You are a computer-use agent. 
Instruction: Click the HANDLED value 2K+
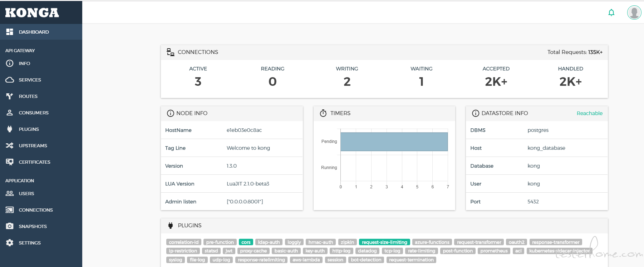[571, 82]
